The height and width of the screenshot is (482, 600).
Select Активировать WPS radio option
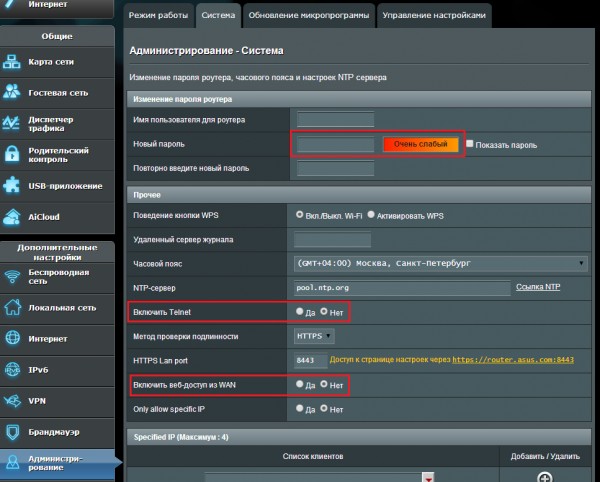[371, 214]
